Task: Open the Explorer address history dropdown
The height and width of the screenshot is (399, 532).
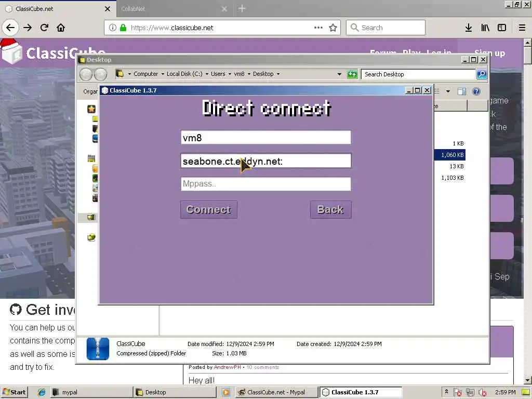Action: (339, 74)
